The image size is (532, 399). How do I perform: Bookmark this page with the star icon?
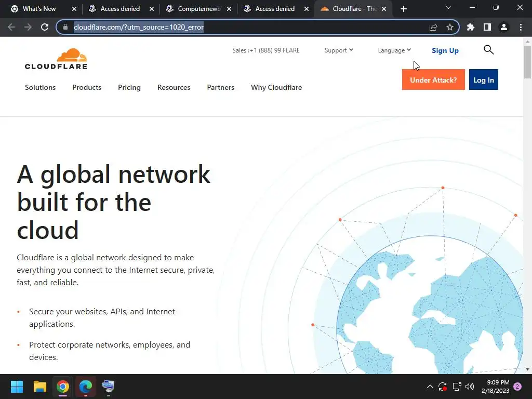(450, 27)
